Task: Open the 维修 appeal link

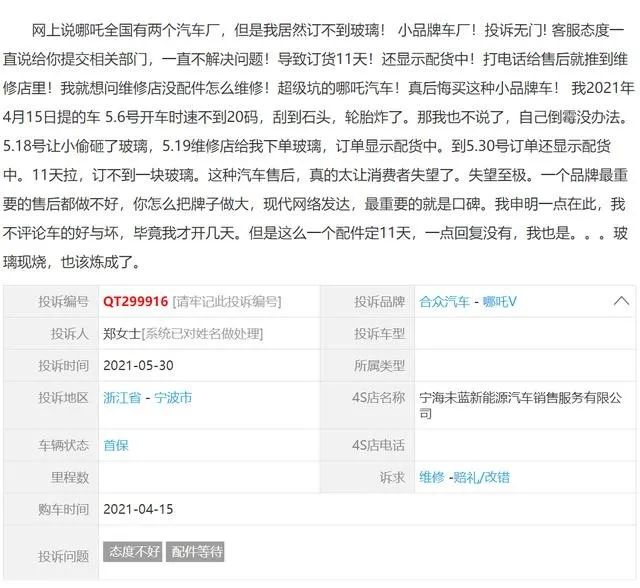Action: point(431,477)
